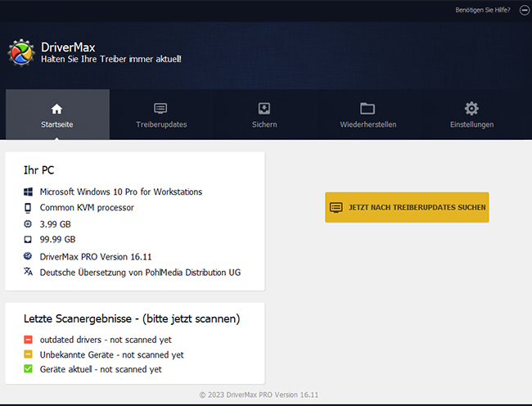Click the minimize circle button top right
532x406 pixels.
pos(524,10)
